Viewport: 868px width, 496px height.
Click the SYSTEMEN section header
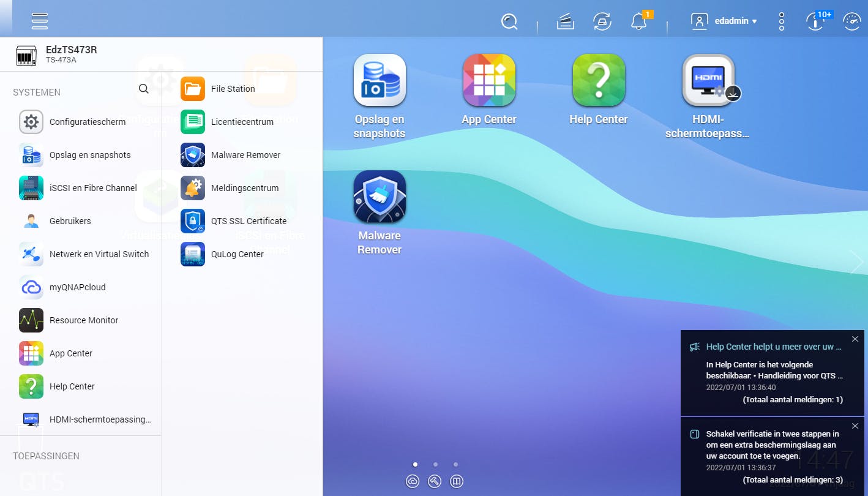tap(37, 92)
